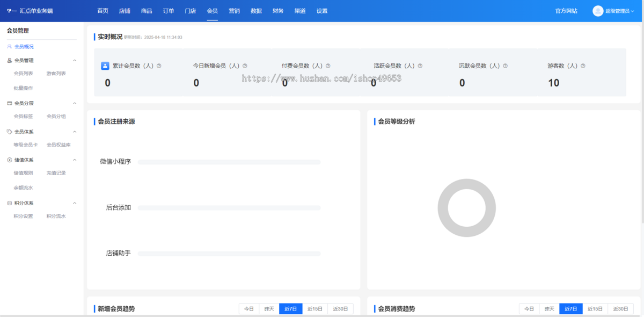Image resolution: width=644 pixels, height=317 pixels.
Task: Click help icon beside 活跃会员数
Action: point(420,66)
